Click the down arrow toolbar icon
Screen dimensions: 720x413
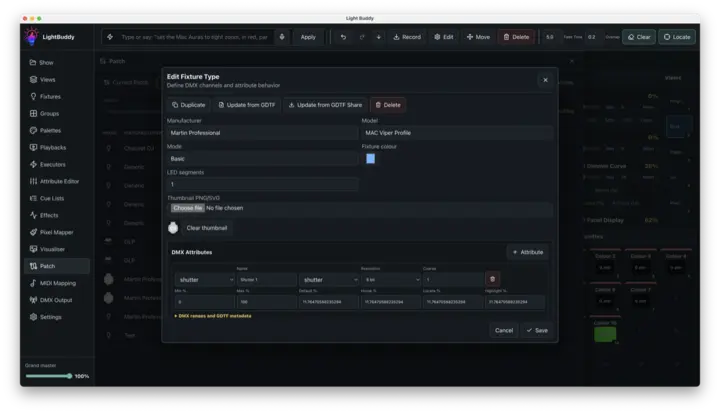pos(378,37)
